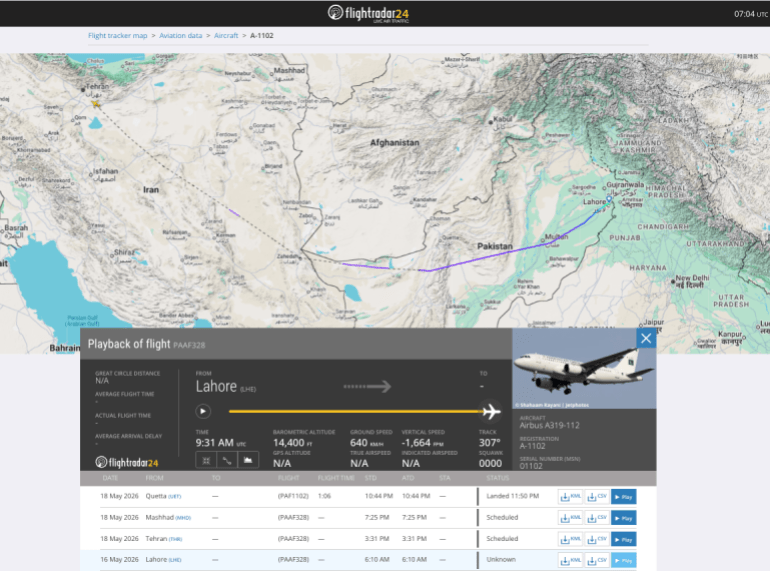Download KML for Mashhad flight
The height and width of the screenshot is (571, 770).
click(571, 518)
